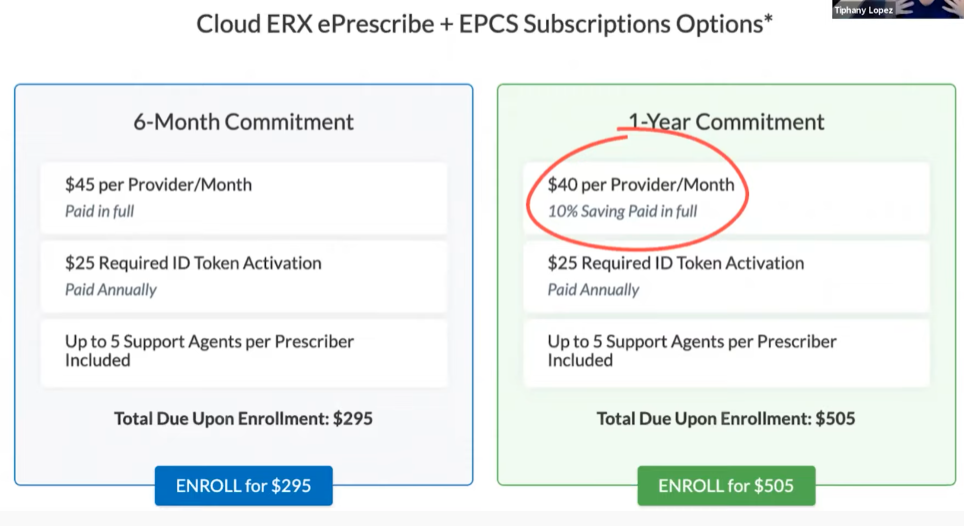Click the asterisk after Subscriptions Options
964x526 pixels.
(767, 20)
